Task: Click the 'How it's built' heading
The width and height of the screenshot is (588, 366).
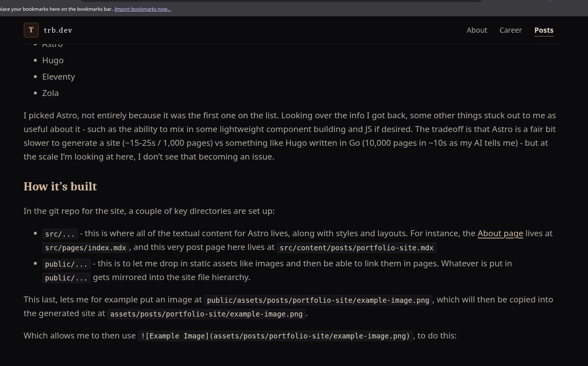Action: (x=60, y=186)
